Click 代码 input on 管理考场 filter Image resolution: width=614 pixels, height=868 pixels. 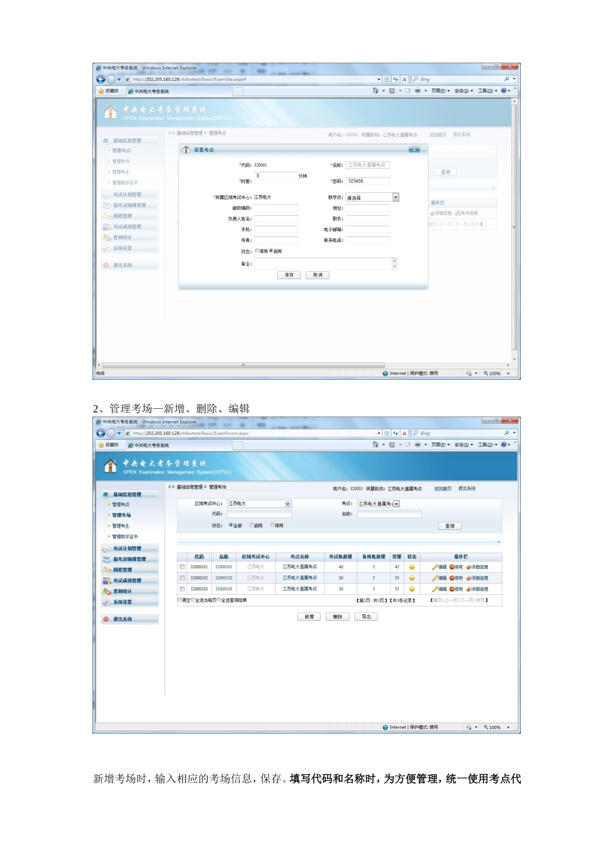(x=259, y=514)
